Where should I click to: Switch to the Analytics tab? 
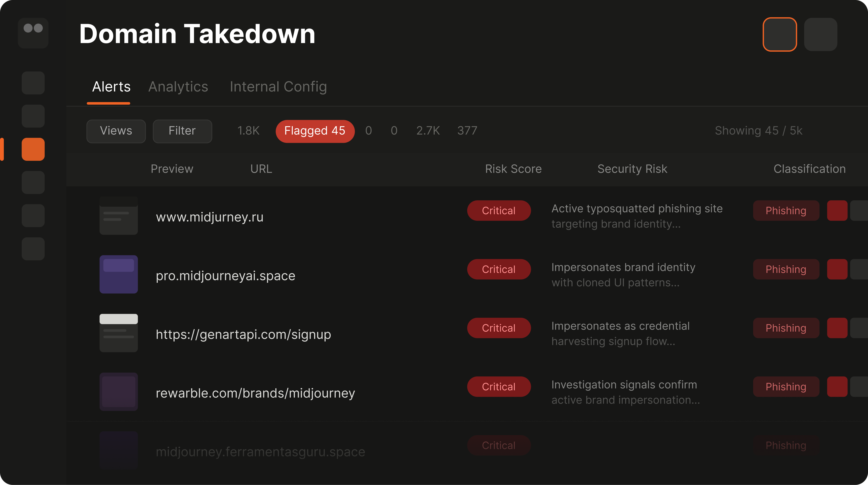point(178,87)
